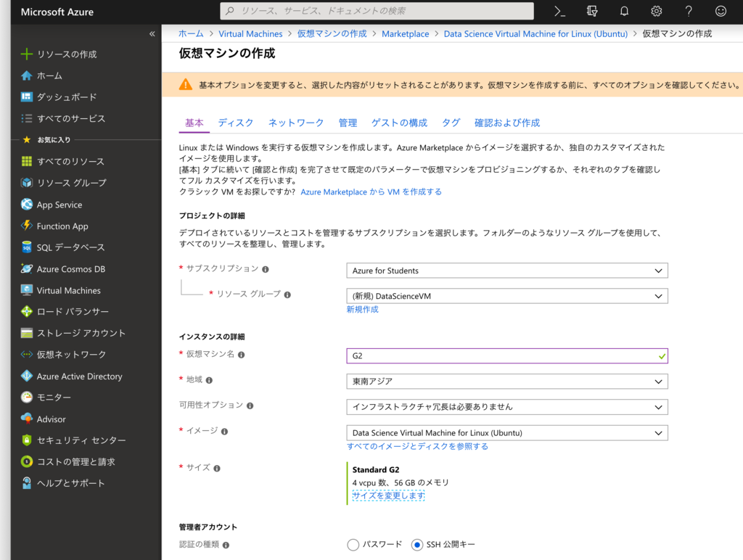Open directory and subscription filter icon
The width and height of the screenshot is (743, 560).
pyautogui.click(x=592, y=12)
